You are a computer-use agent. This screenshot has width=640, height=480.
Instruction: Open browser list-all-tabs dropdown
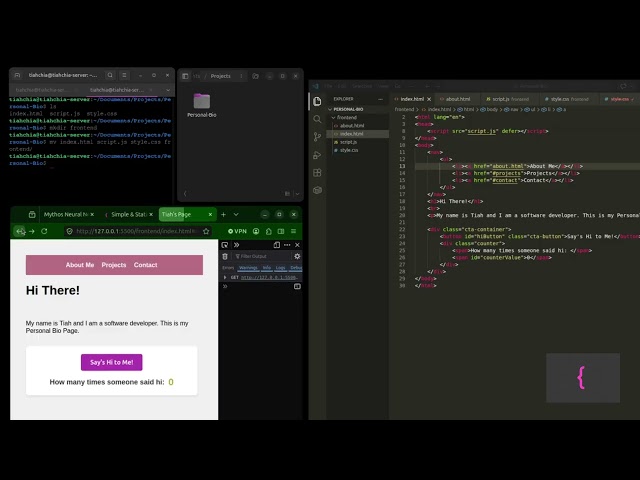pyautogui.click(x=236, y=214)
